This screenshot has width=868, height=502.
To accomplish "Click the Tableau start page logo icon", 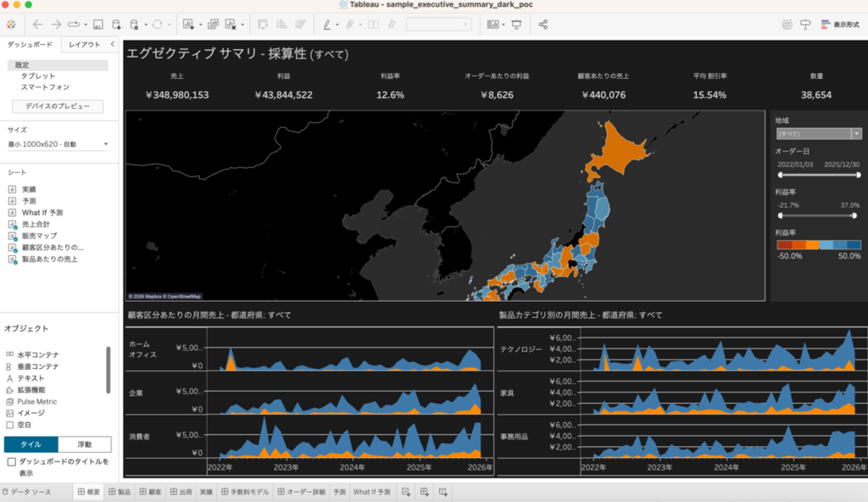I will [x=11, y=25].
